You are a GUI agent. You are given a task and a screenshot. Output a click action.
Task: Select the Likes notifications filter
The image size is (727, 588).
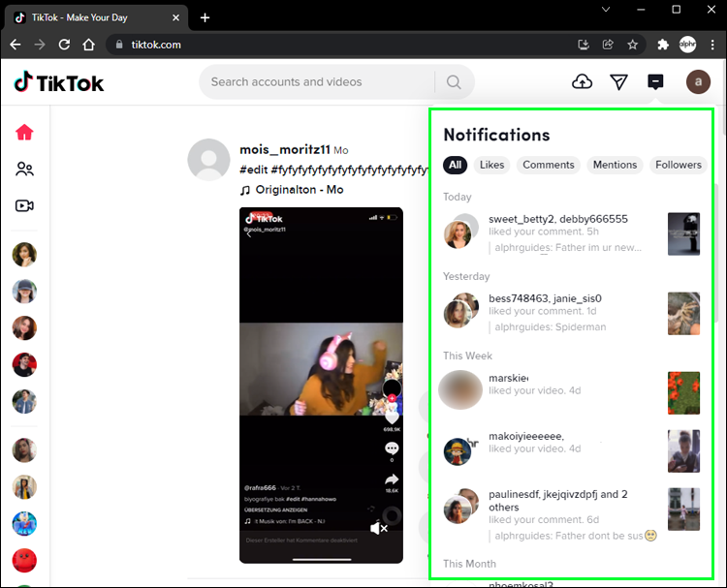coord(491,165)
